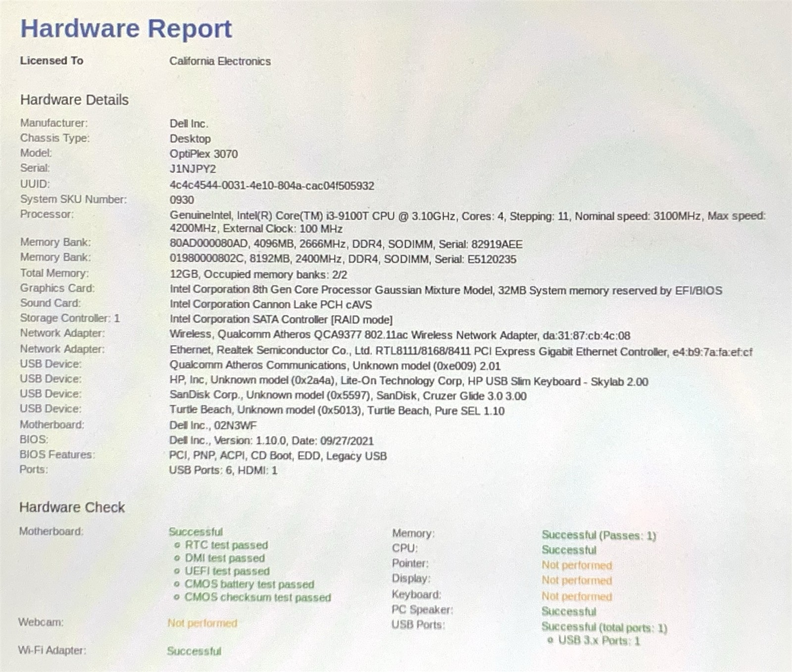Click the Licensed To label
The height and width of the screenshot is (672, 792).
51,61
